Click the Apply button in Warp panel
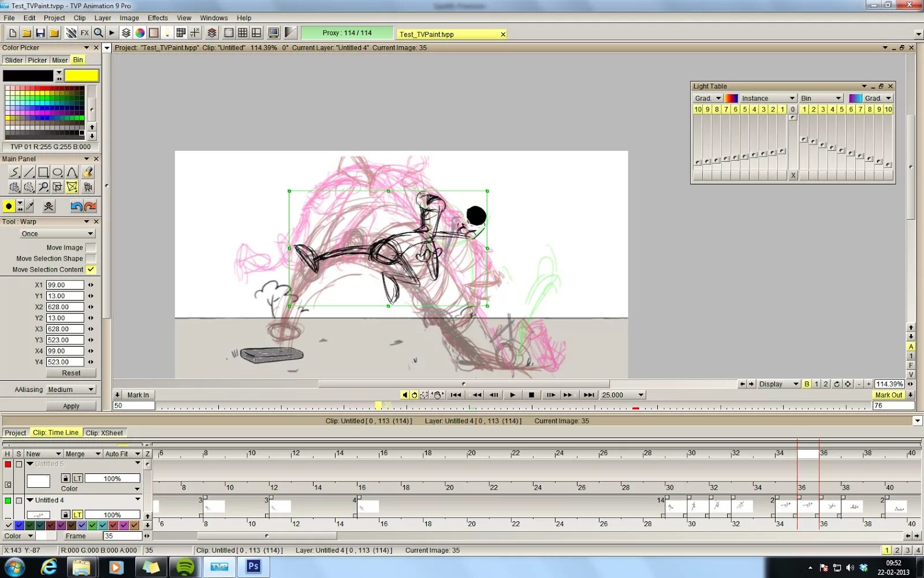The image size is (924, 578). pos(71,406)
